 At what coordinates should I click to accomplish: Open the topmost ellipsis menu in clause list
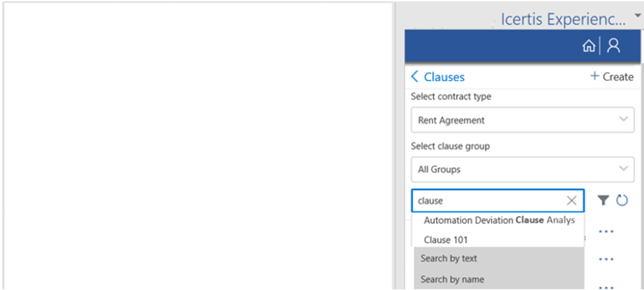pyautogui.click(x=605, y=232)
